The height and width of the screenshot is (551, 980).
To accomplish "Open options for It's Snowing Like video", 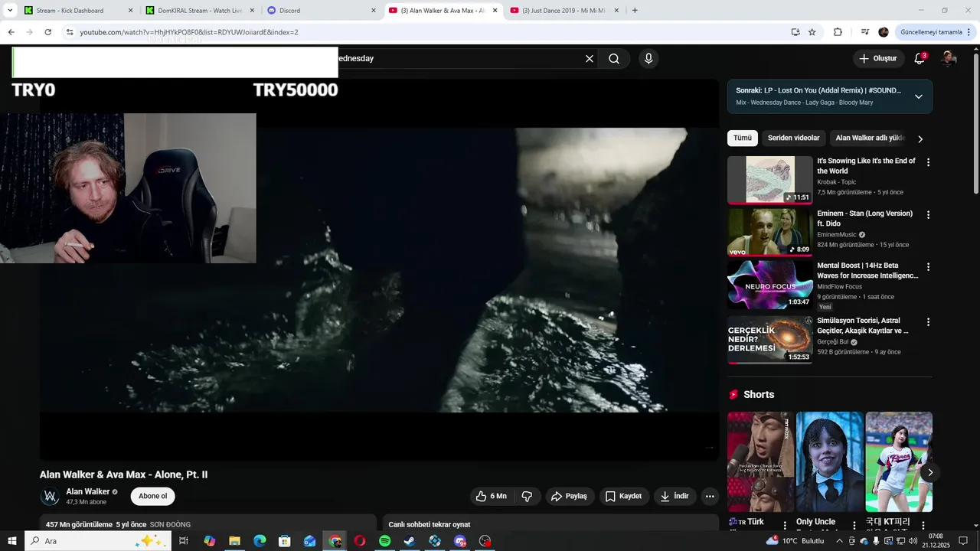I will [928, 162].
